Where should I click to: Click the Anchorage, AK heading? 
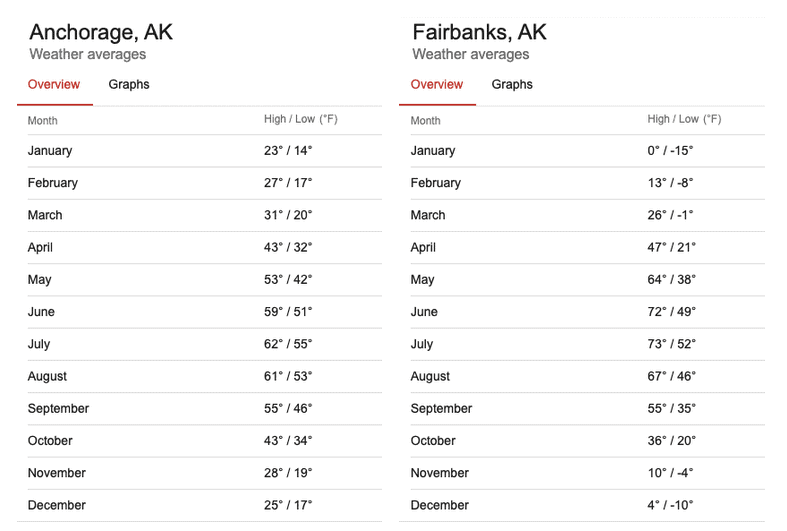coord(101,32)
